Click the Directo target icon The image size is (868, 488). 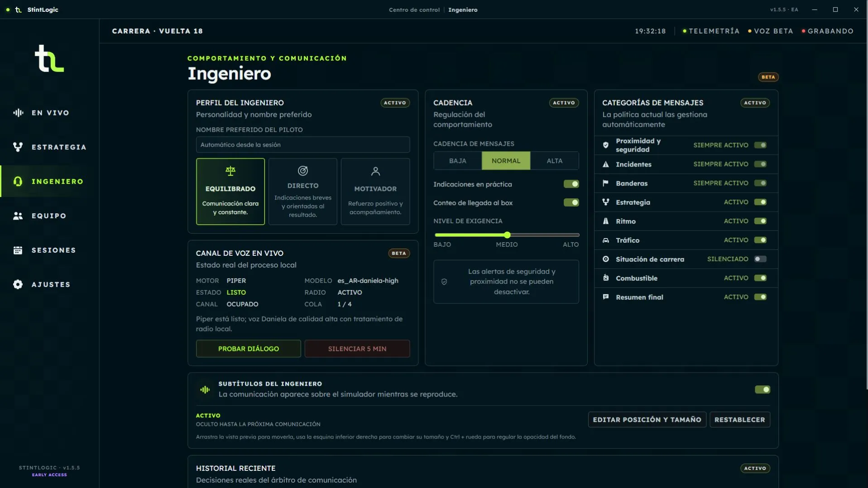coord(303,171)
